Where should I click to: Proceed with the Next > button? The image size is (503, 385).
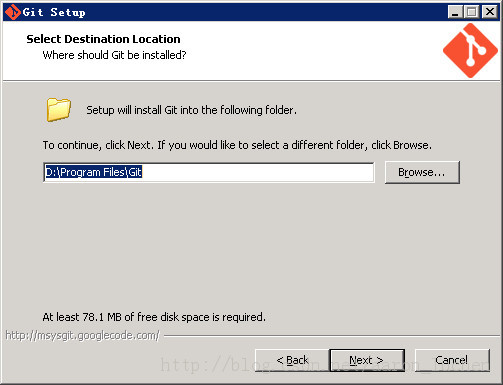click(367, 360)
